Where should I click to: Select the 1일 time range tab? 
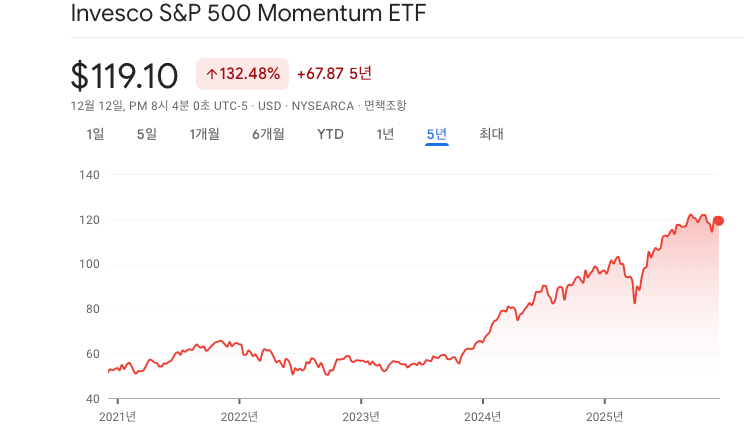95,134
